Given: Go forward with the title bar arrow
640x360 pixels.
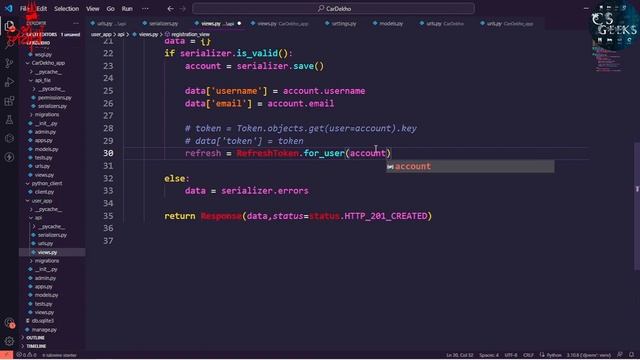Looking at the screenshot, I should point(183,8).
